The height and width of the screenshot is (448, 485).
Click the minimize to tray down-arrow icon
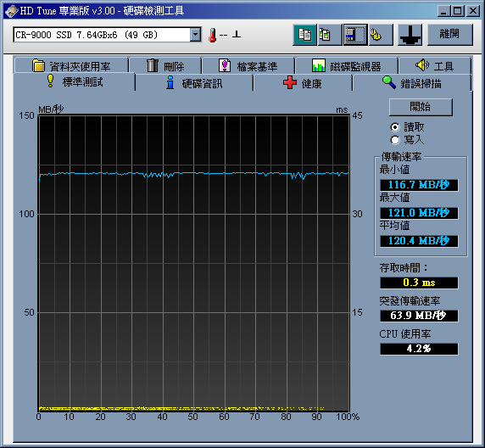[x=410, y=35]
